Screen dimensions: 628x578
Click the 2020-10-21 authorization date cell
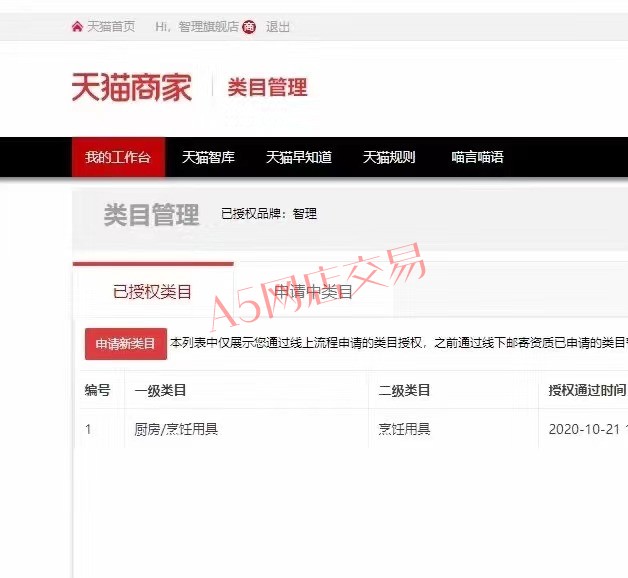click(584, 429)
